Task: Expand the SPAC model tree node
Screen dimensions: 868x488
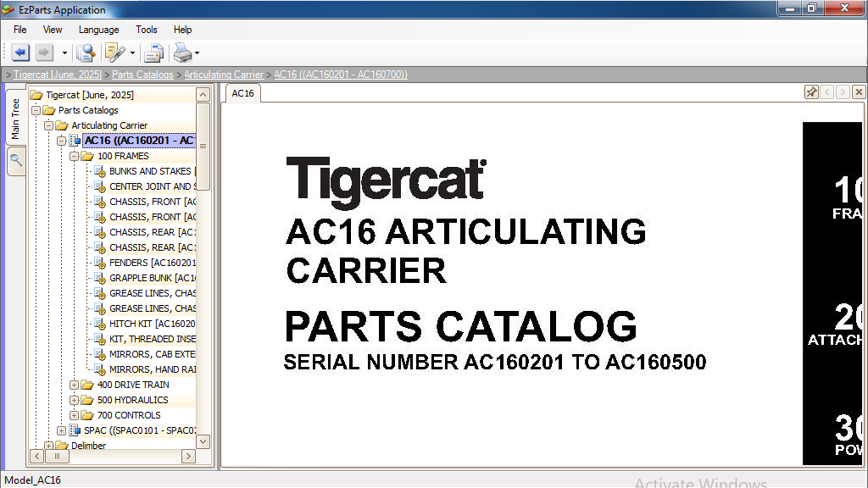Action: coord(61,430)
